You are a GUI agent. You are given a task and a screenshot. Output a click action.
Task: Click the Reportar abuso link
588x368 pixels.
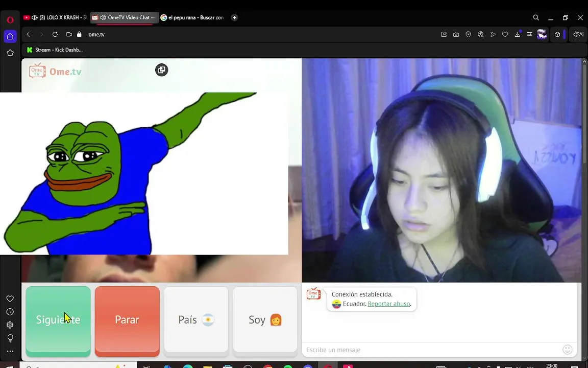(x=389, y=304)
